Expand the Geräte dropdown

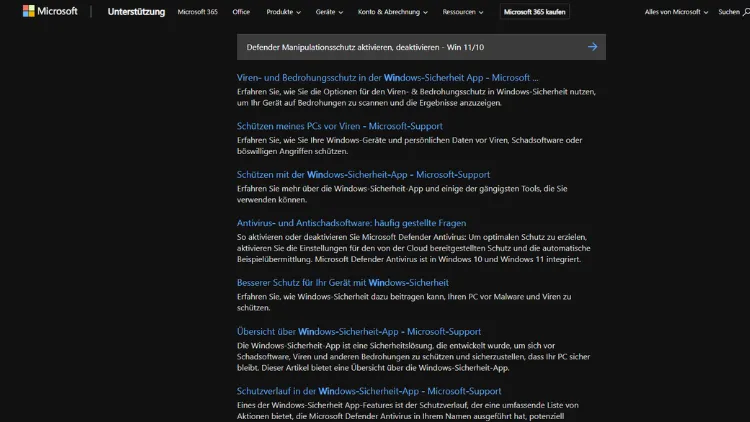[x=329, y=12]
